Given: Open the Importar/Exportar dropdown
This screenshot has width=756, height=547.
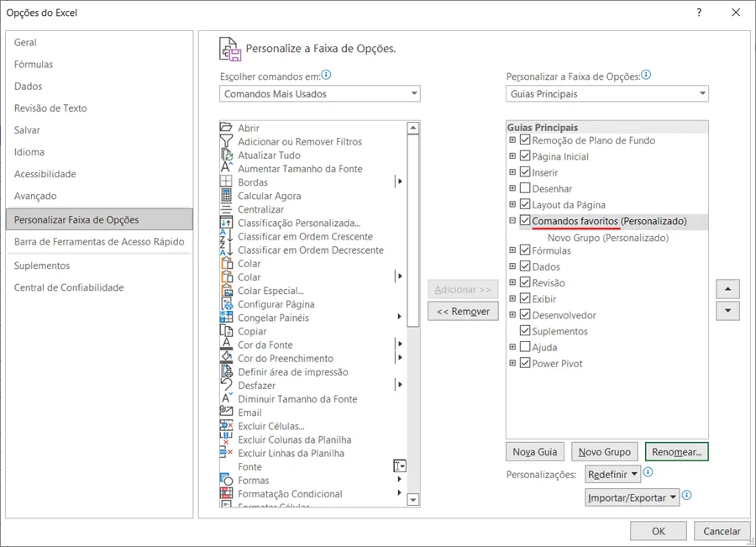Looking at the screenshot, I should 632,497.
